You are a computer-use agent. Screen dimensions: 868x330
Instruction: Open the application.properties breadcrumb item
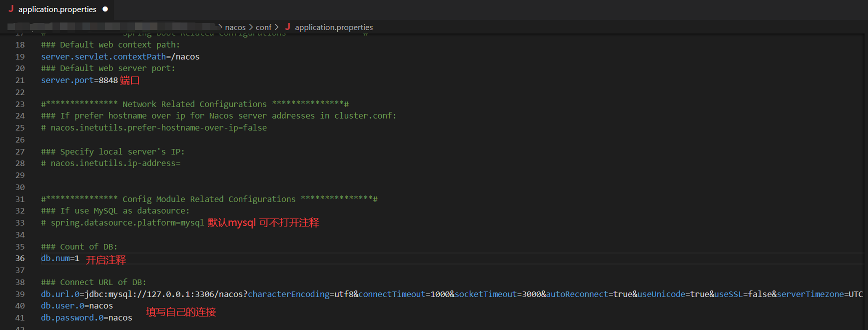pos(333,27)
